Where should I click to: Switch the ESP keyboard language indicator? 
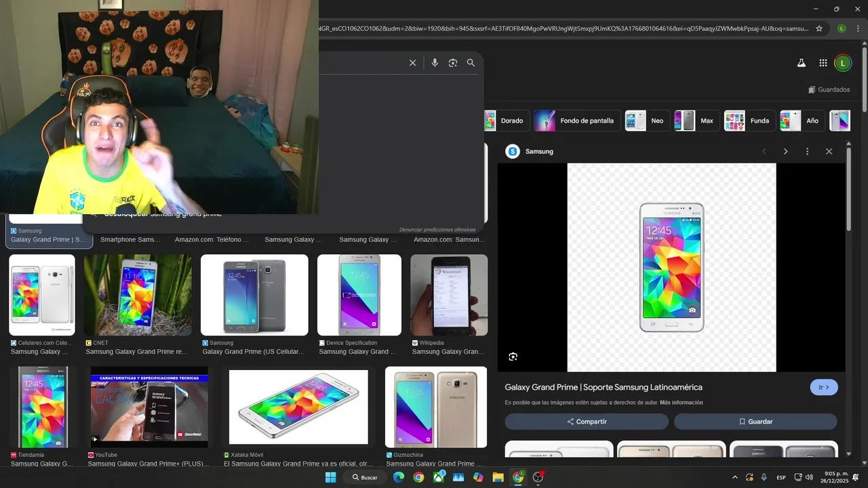(781, 478)
